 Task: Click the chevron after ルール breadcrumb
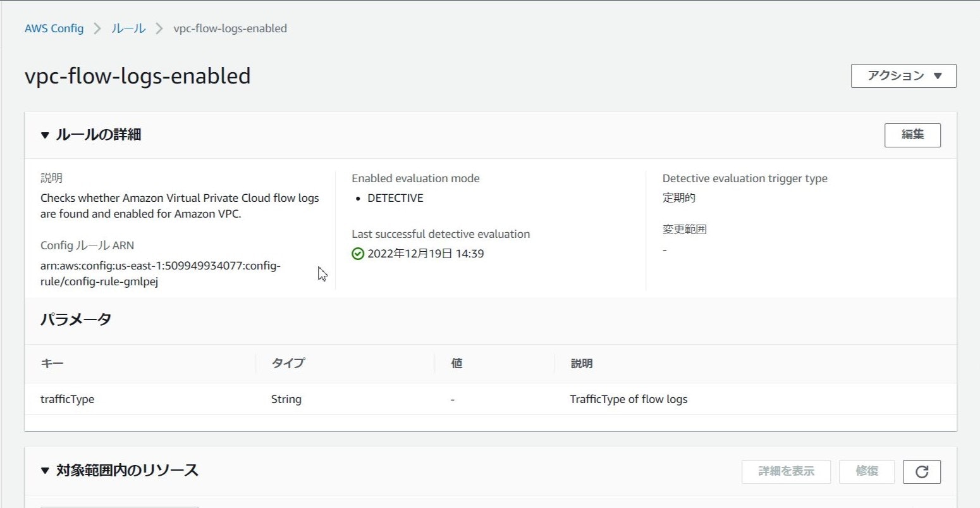pos(159,28)
